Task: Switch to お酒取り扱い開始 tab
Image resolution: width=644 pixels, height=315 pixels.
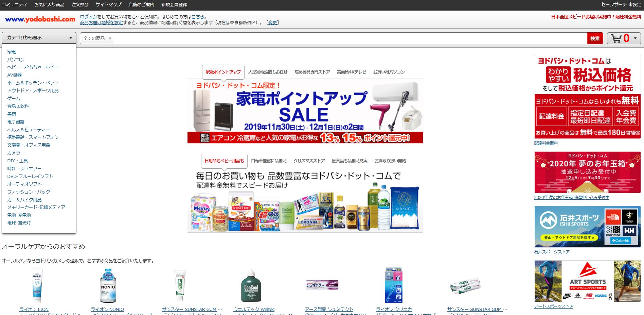Action: [x=390, y=161]
